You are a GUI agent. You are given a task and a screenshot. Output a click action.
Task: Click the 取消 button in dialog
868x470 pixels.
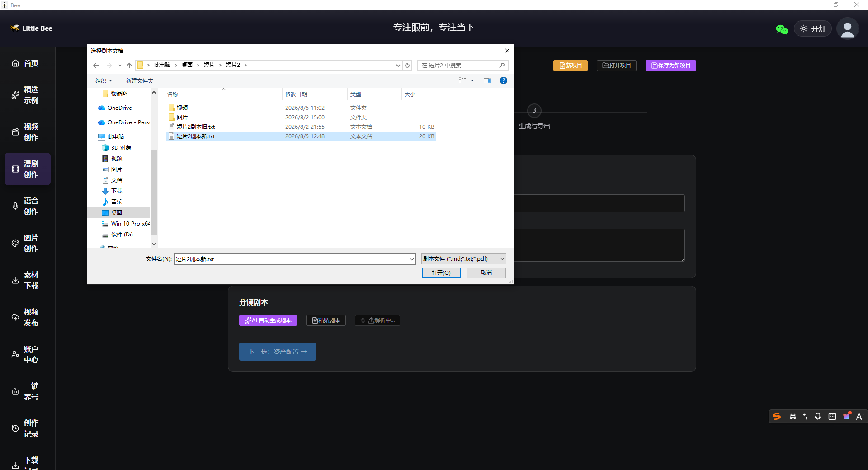(x=486, y=273)
